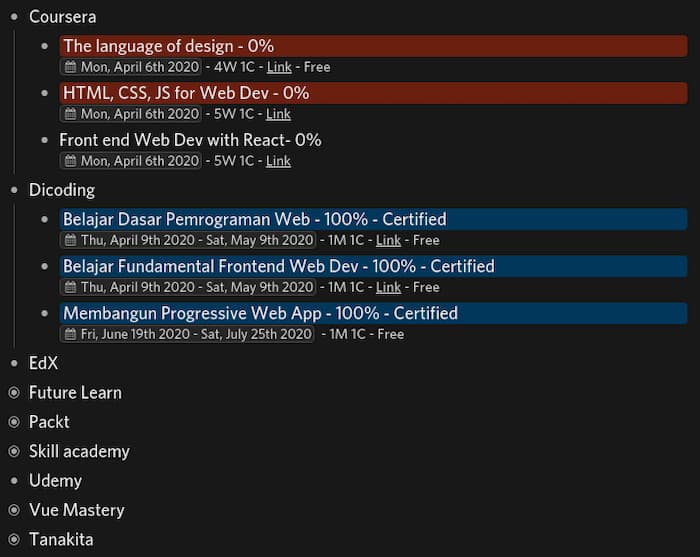The image size is (700, 557).
Task: Click calendar icon under HTML, CSS, JS item
Action: [70, 114]
